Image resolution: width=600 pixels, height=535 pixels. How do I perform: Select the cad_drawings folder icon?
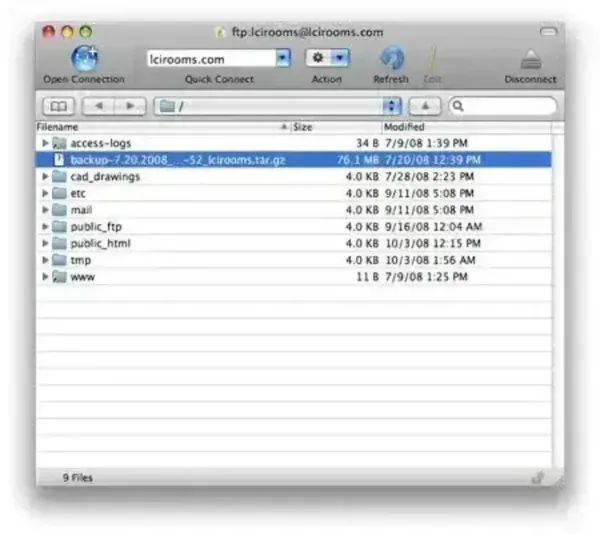point(59,176)
